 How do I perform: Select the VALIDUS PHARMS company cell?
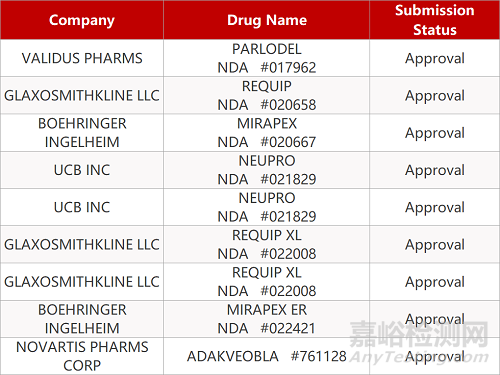tap(82, 58)
